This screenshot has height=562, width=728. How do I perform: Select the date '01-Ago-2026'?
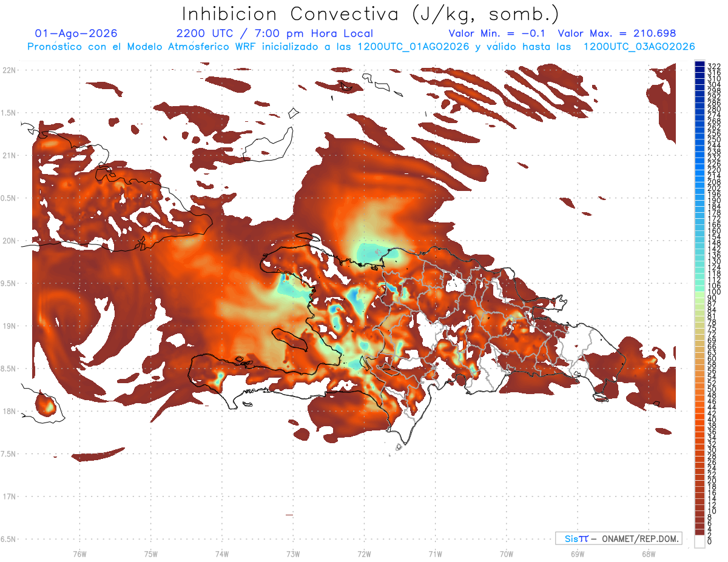(x=76, y=33)
